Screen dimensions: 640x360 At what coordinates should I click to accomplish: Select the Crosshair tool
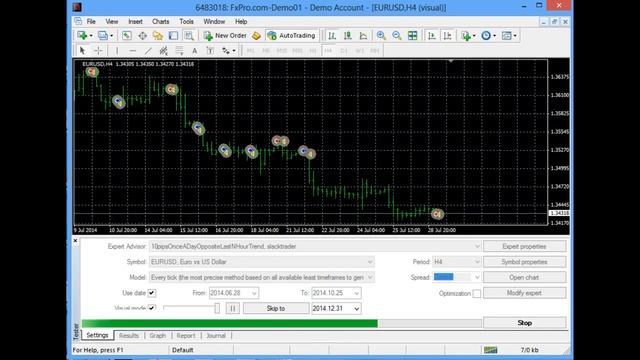[x=98, y=51]
